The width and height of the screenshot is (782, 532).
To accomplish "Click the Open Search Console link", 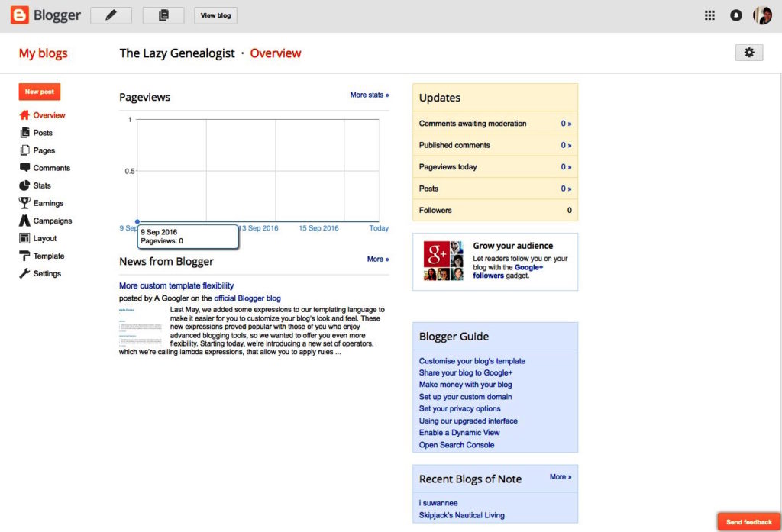I will 457,445.
